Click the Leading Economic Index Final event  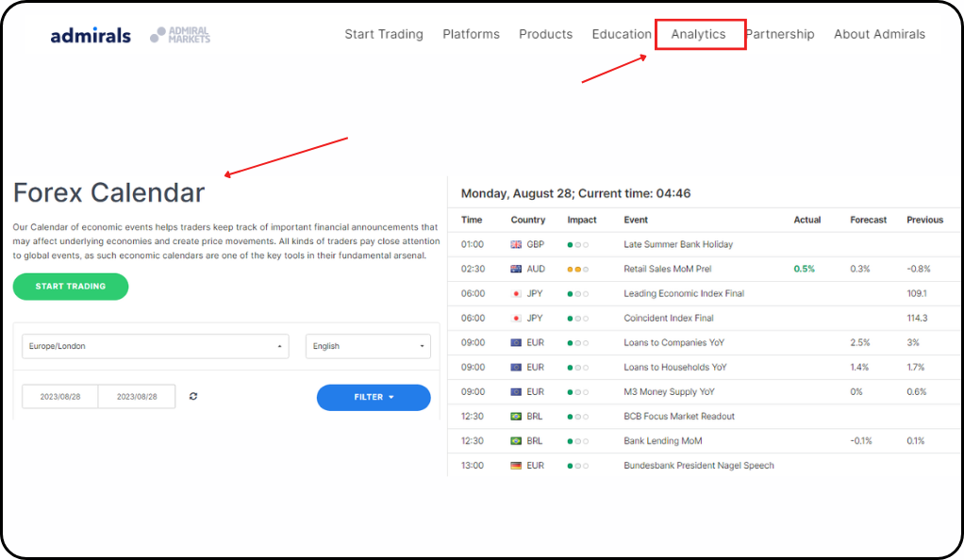pyautogui.click(x=684, y=294)
